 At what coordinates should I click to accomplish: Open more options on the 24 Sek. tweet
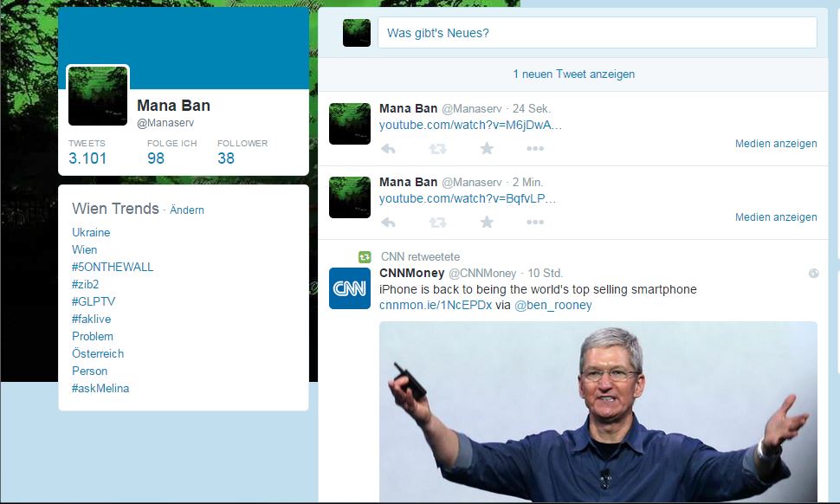(x=535, y=148)
